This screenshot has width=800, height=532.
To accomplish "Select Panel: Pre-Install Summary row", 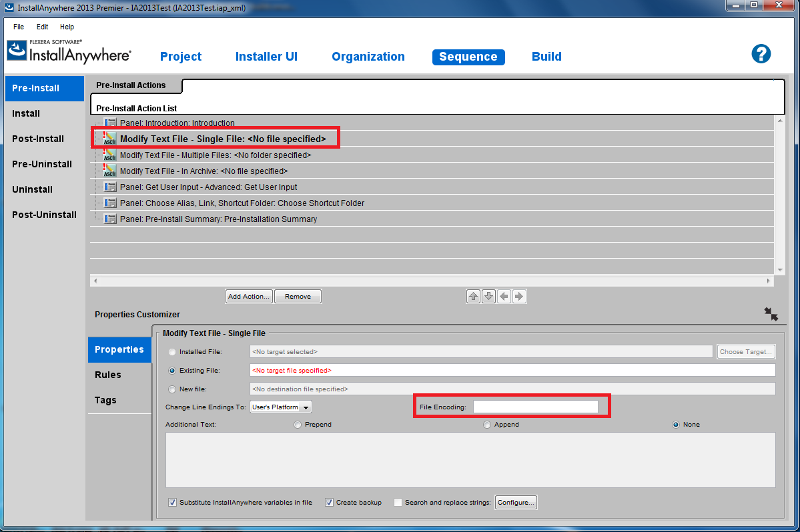I will point(432,219).
